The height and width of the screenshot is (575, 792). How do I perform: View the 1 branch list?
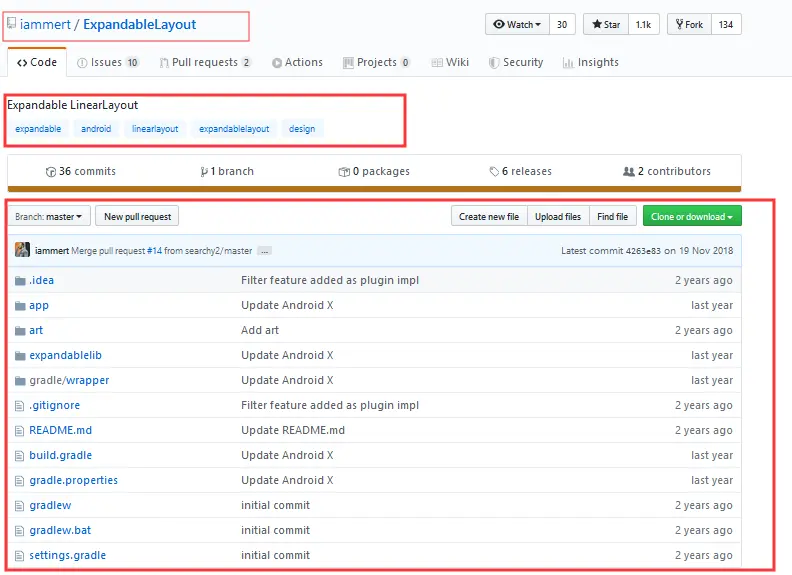227,171
